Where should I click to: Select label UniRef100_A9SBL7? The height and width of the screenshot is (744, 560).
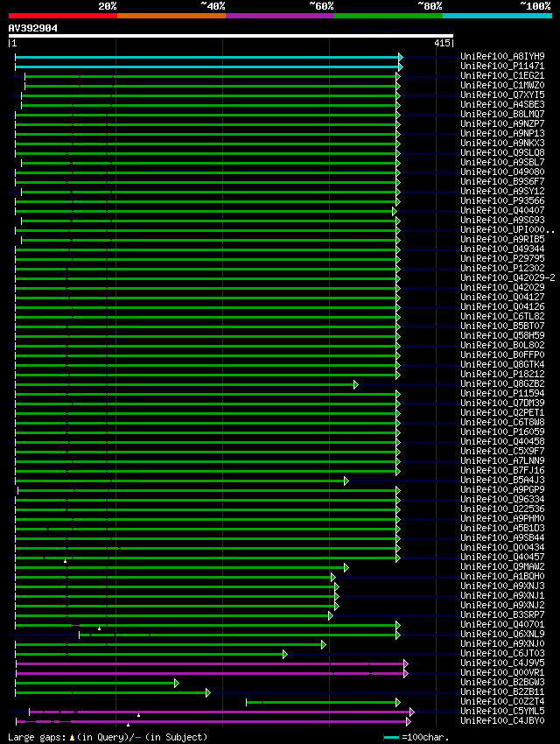point(502,162)
